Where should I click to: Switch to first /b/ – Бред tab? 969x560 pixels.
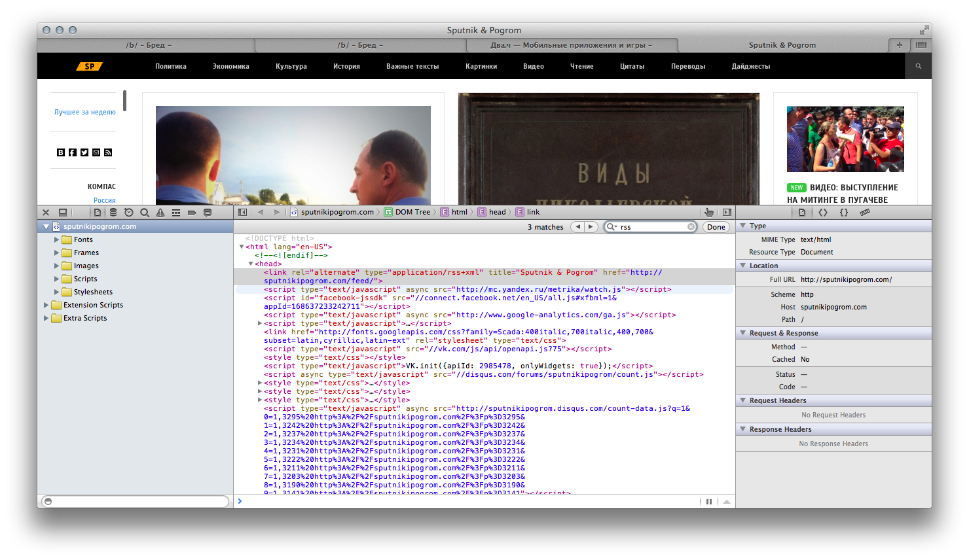click(x=149, y=45)
